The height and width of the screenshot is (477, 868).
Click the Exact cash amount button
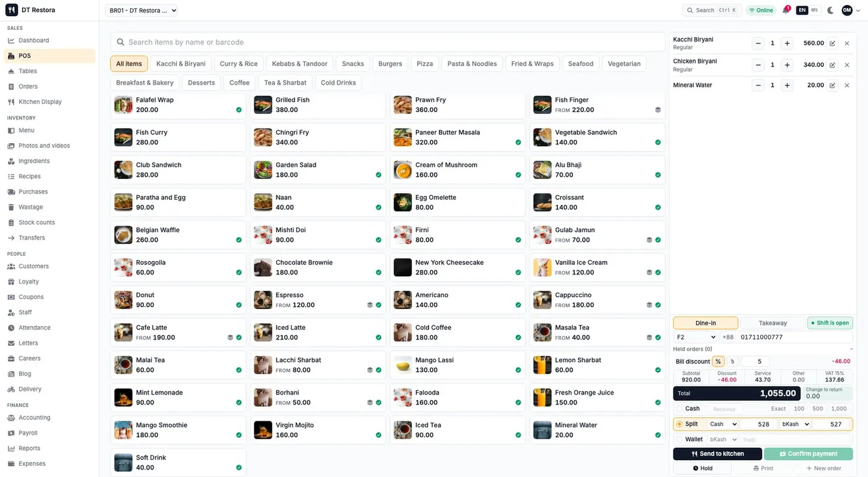[x=779, y=409]
